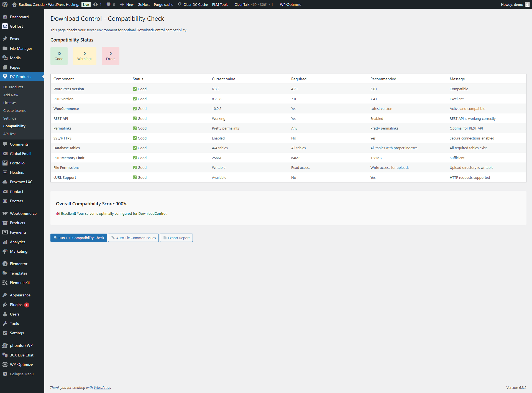Click the File Manager folder icon
The height and width of the screenshot is (393, 532).
(x=5, y=48)
